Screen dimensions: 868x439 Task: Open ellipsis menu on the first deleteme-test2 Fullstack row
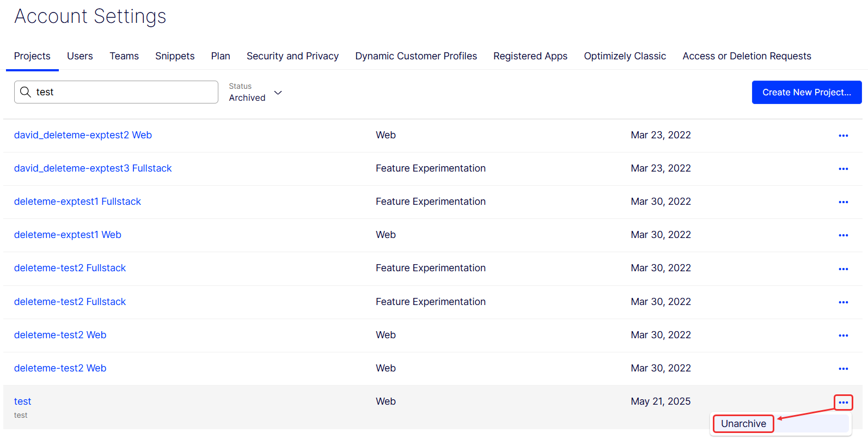point(843,269)
